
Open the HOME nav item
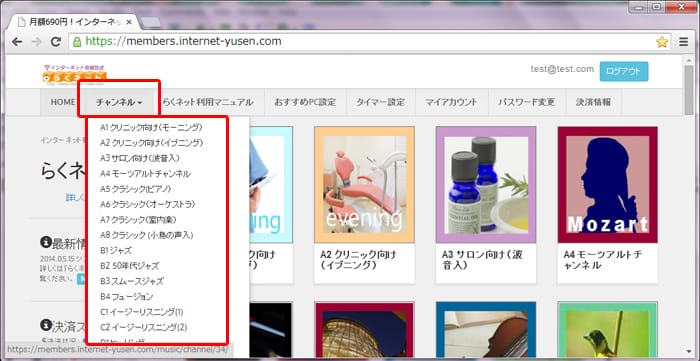point(62,102)
